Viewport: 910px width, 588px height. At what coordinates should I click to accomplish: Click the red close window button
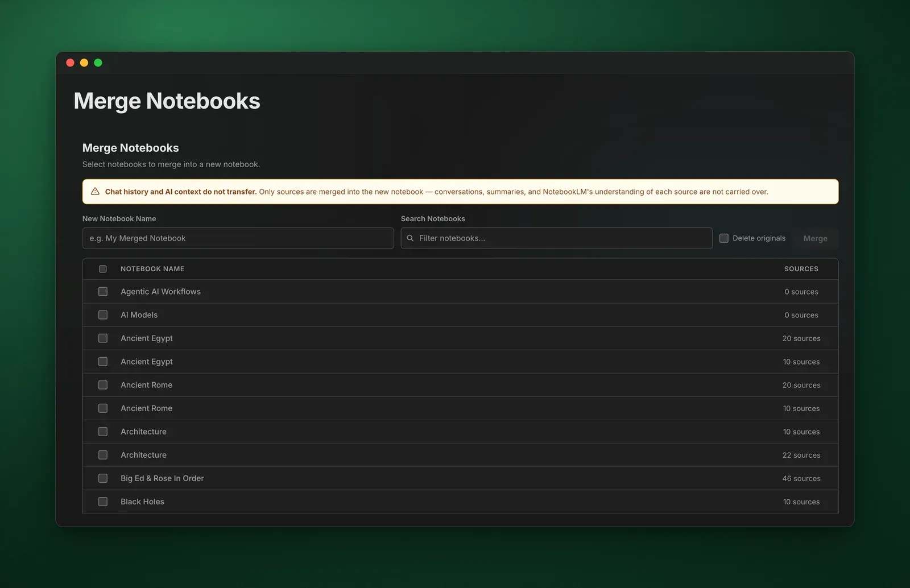click(71, 63)
